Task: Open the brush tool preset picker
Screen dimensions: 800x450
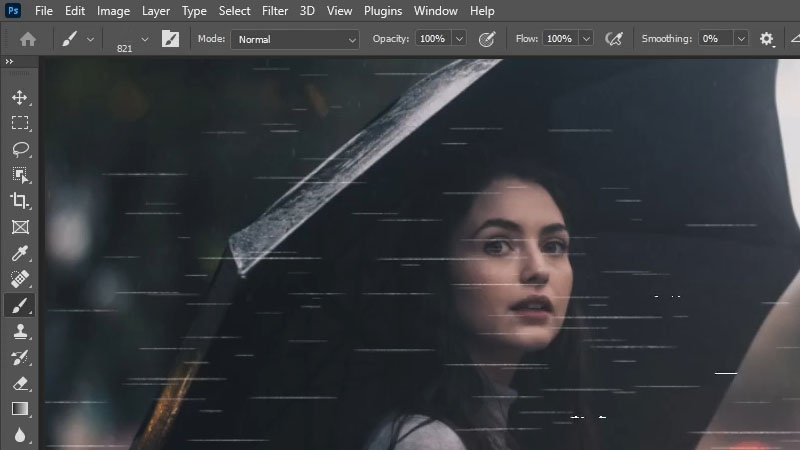Action: click(x=69, y=39)
